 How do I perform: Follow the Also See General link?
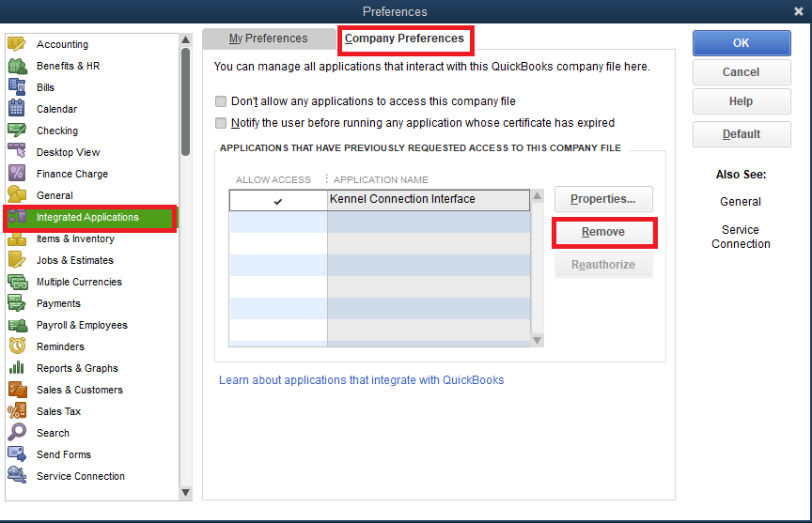[x=741, y=202]
